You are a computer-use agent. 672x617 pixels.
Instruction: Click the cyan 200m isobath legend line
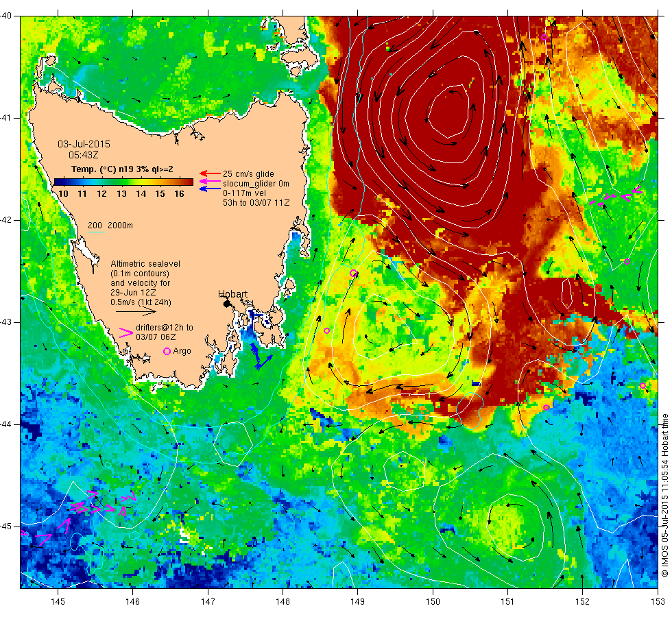tap(96, 232)
